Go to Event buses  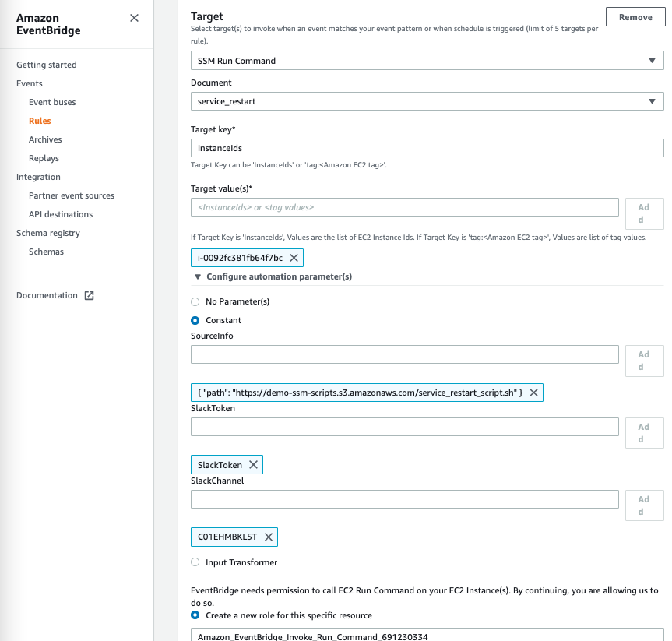tap(52, 102)
